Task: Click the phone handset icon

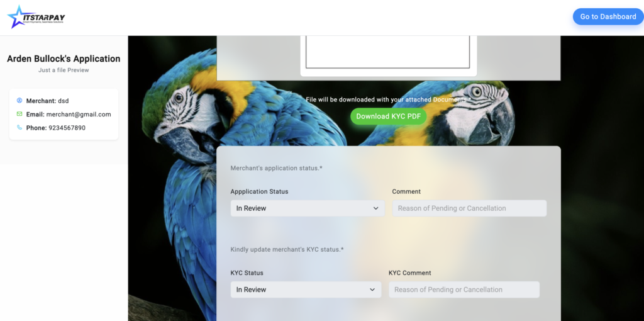Action: point(19,127)
